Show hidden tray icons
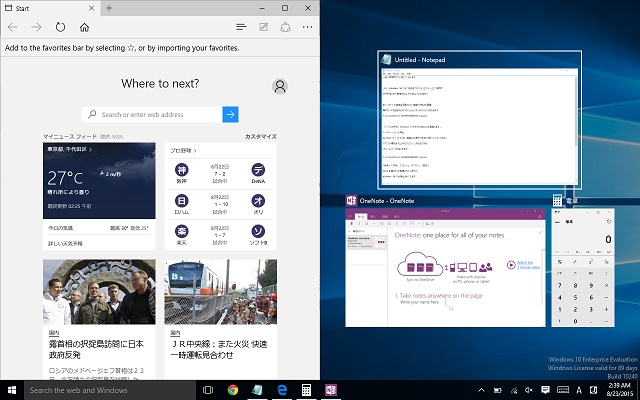This screenshot has height=400, width=640. 482,390
